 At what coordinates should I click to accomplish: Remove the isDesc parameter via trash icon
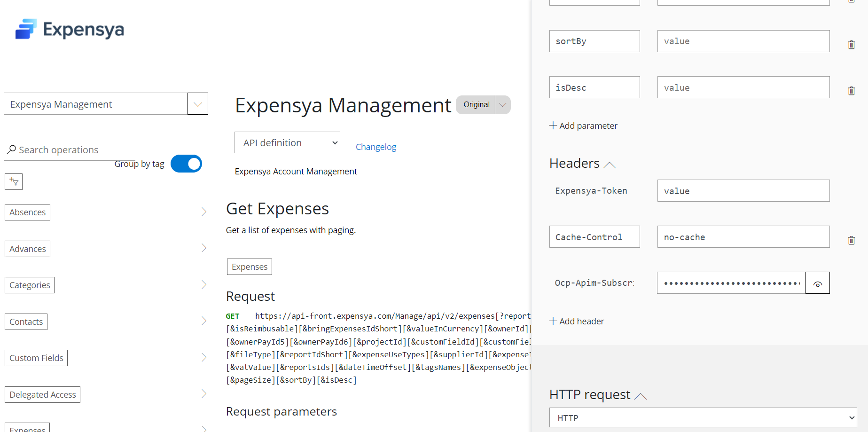(851, 91)
